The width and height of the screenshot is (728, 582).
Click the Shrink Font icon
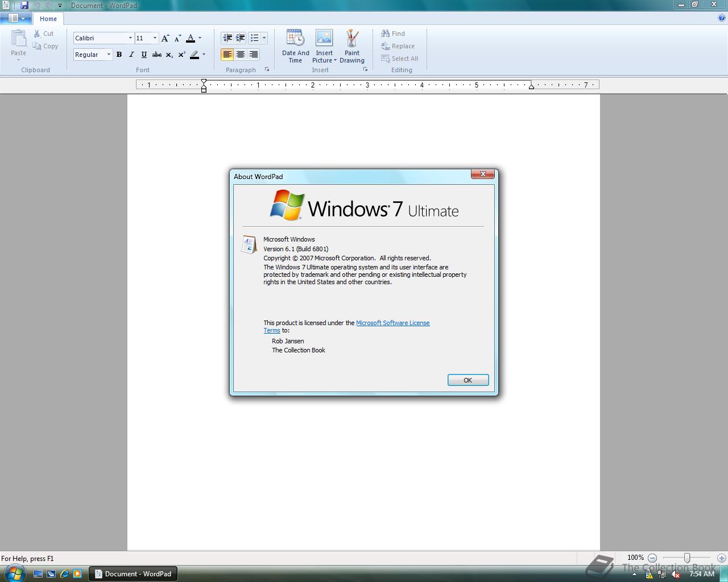[x=177, y=38]
